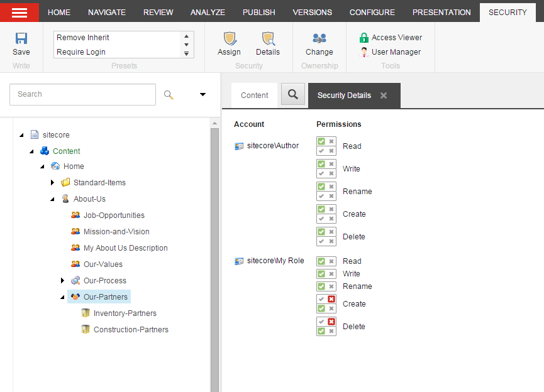Screen dimensions: 544x392
Task: Toggle green allow check for Author Rename
Action: click(321, 186)
